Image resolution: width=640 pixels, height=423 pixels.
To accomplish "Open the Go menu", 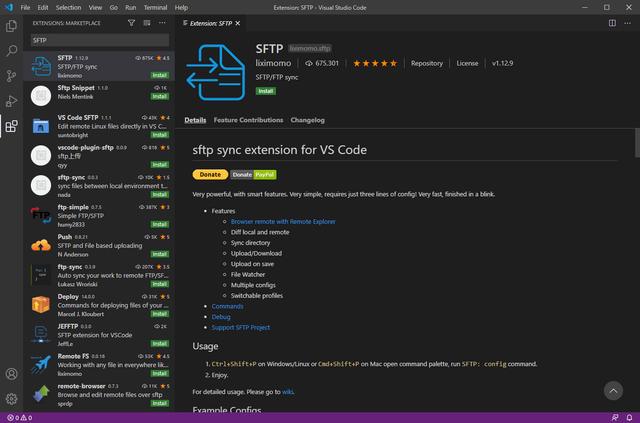I will coord(113,7).
